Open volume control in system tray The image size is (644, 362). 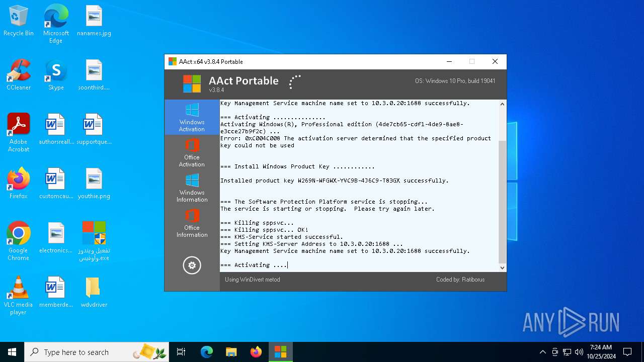[x=579, y=352]
